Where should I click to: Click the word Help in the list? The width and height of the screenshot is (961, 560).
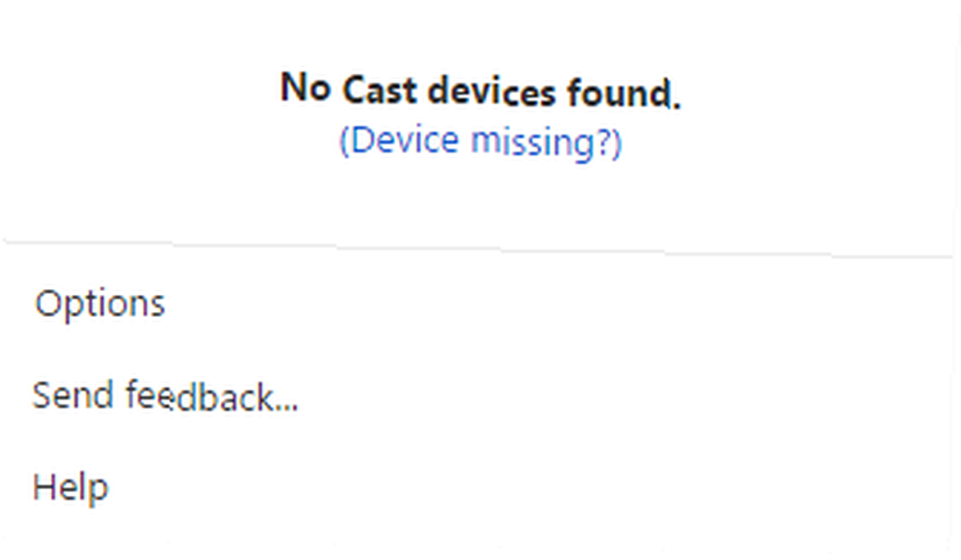tap(70, 488)
